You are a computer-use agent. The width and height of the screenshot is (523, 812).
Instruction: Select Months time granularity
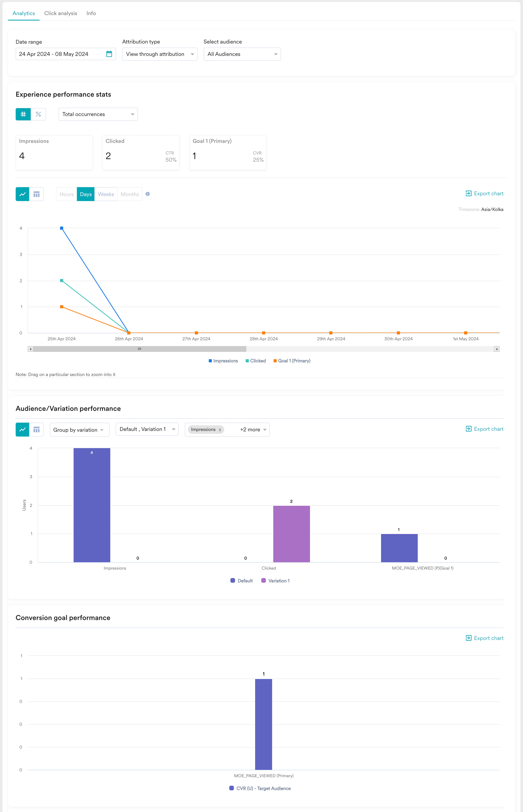pyautogui.click(x=129, y=194)
